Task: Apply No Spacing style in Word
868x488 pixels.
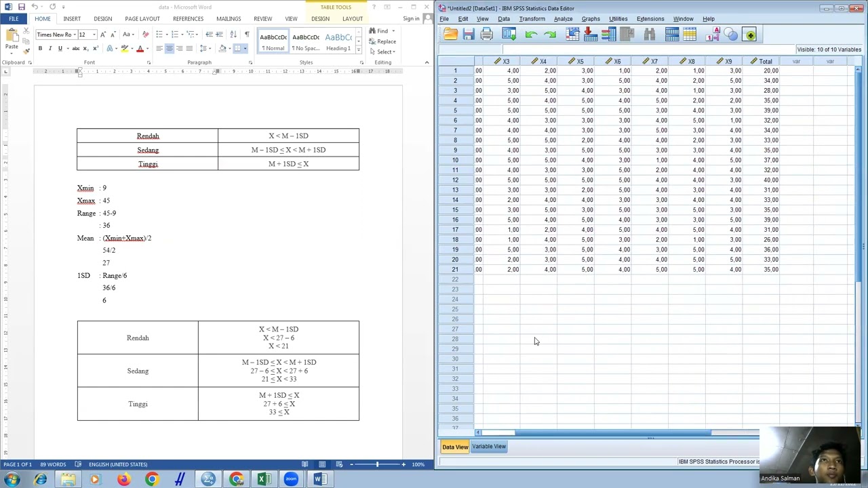Action: click(x=306, y=42)
